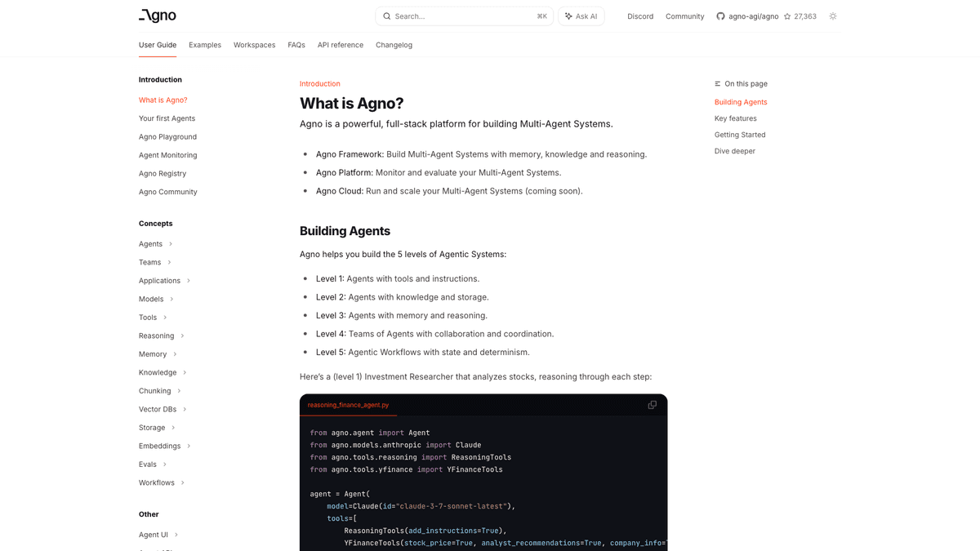Click the Introduction breadcrumb above title

click(320, 84)
